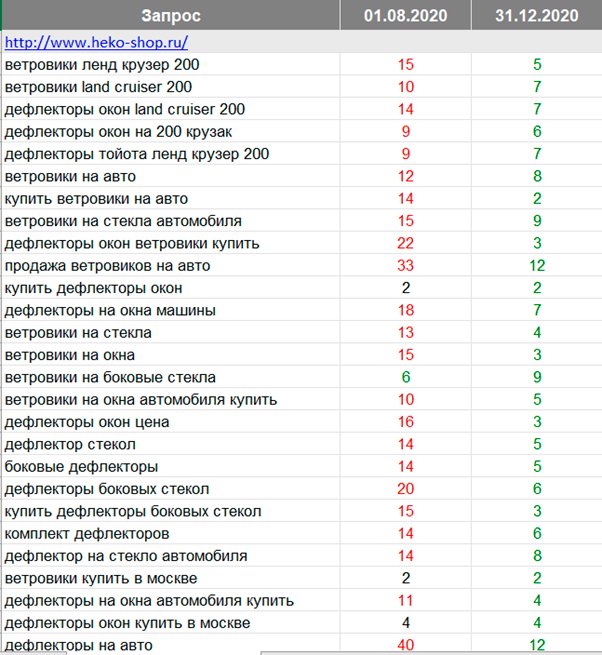
Task: Select value 11 in 'дефлекторы на окна автомобиля купить' row
Action: (x=406, y=601)
